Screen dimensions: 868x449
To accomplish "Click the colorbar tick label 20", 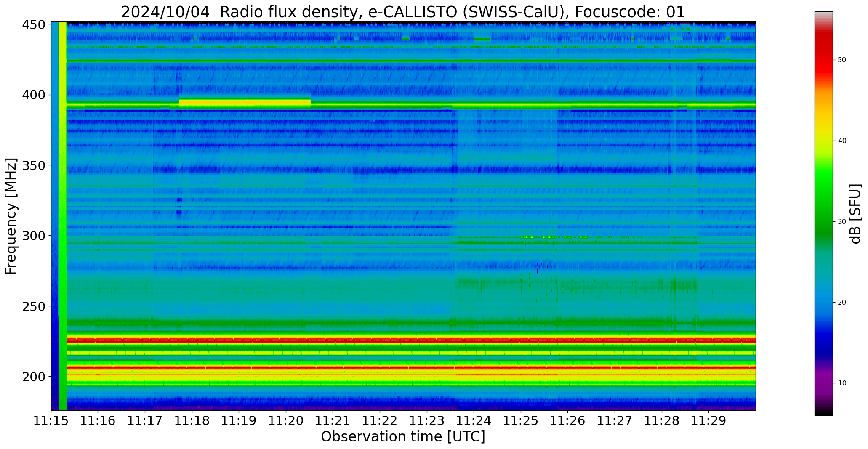I will (x=842, y=303).
